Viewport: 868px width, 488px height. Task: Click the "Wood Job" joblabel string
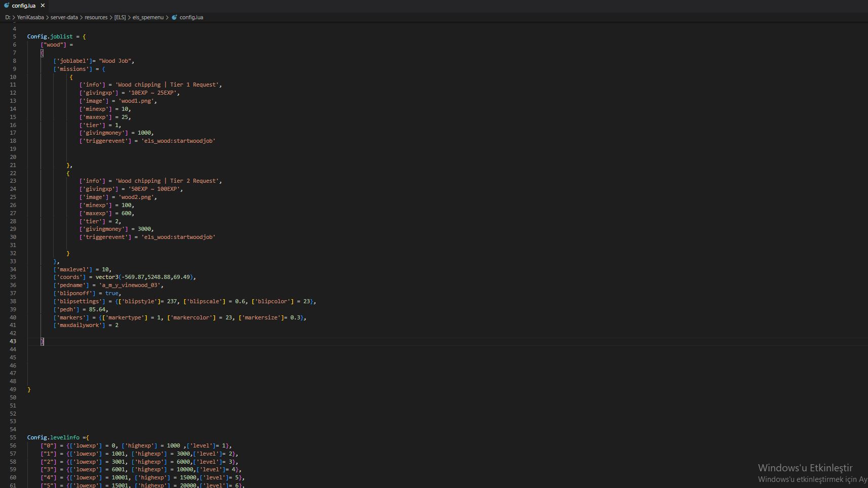click(x=115, y=61)
